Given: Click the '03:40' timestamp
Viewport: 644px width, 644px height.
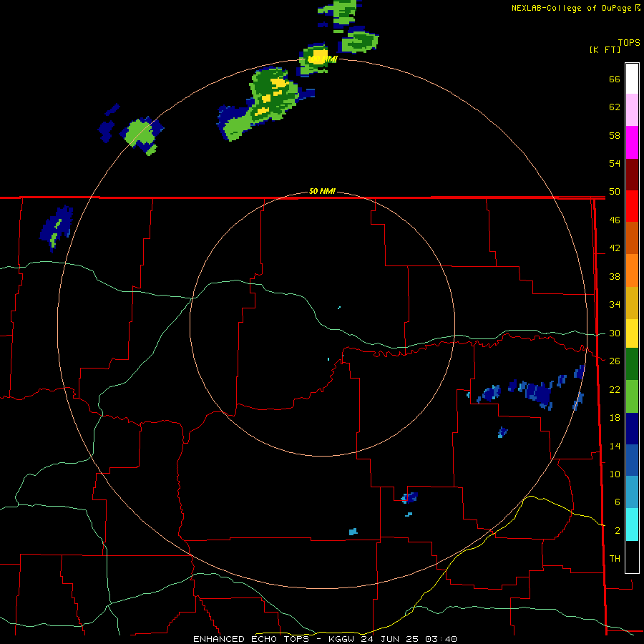Looking at the screenshot, I should coord(441,639).
